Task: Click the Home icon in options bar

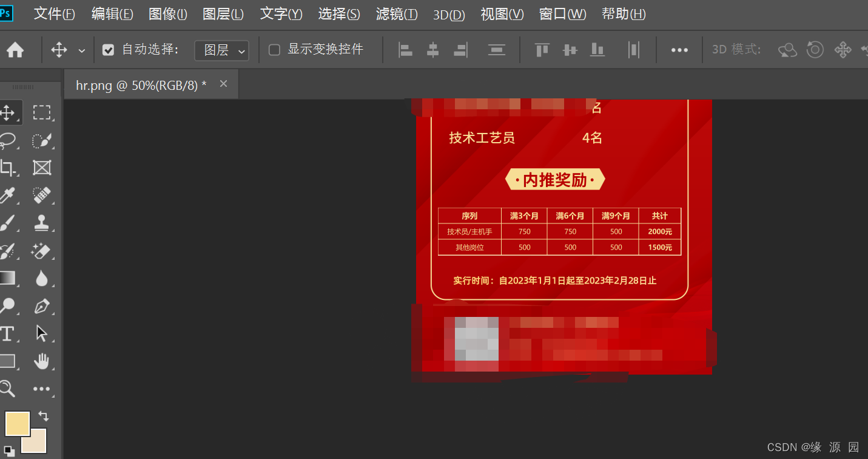Action: coord(15,50)
